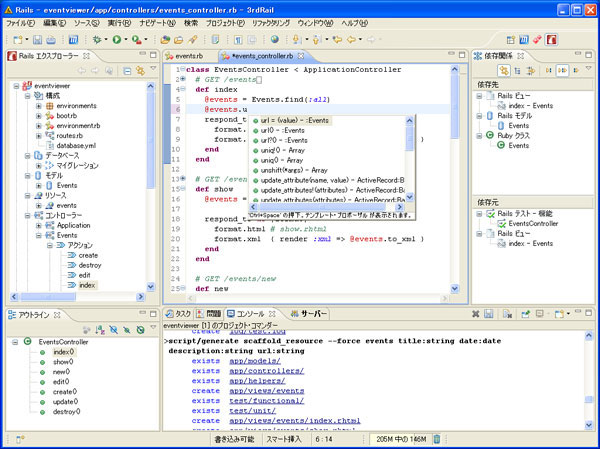Open the サーバー tab in bottom panel
The height and width of the screenshot is (449, 600).
(314, 314)
